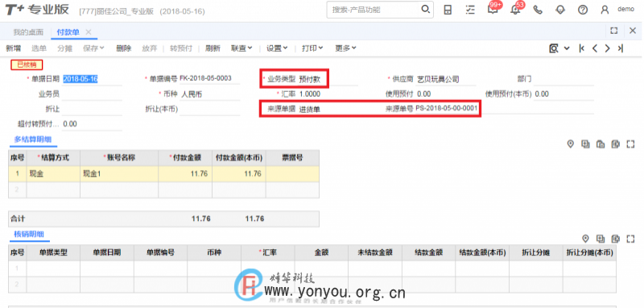Screen dimensions: 644x308
Task: Click the 供应商 field 艺贝玩具公司
Action: click(446, 79)
